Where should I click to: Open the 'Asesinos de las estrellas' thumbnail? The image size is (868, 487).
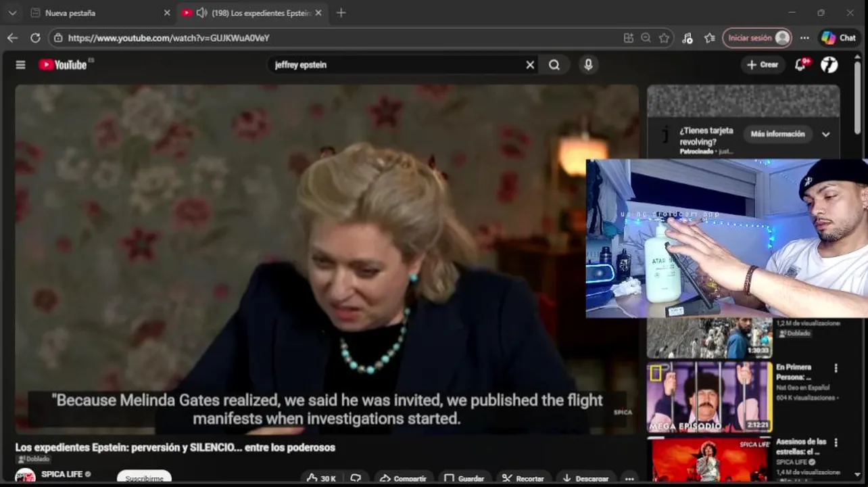click(709, 460)
